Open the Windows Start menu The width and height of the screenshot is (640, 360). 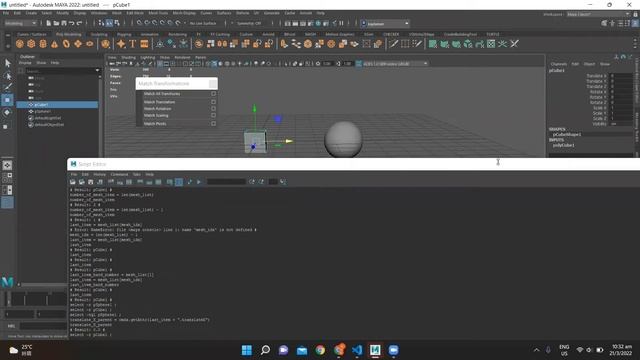click(x=247, y=350)
